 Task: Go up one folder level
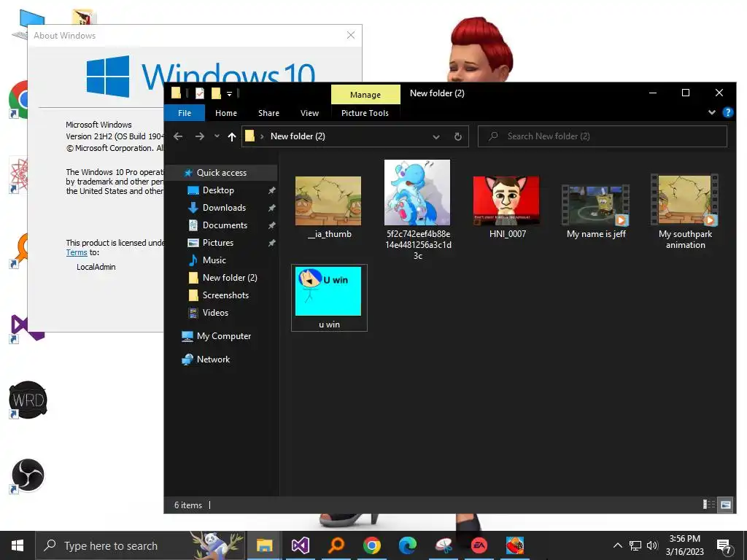click(x=232, y=136)
